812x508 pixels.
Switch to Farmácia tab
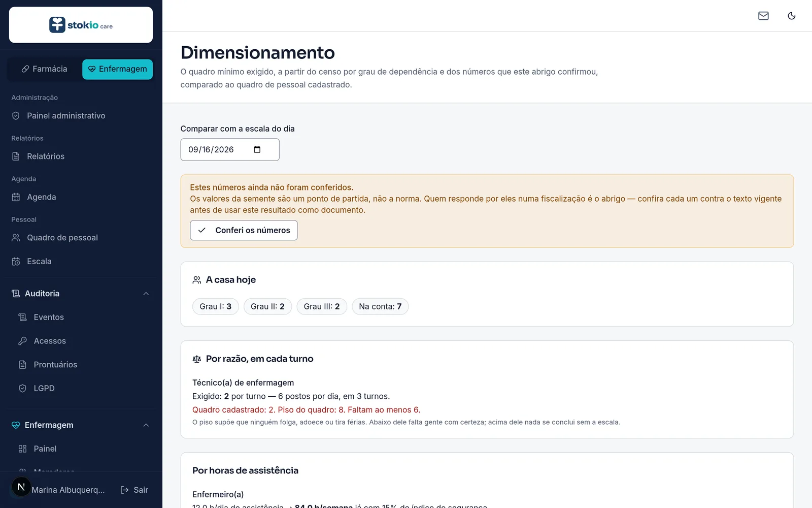pyautogui.click(x=44, y=69)
